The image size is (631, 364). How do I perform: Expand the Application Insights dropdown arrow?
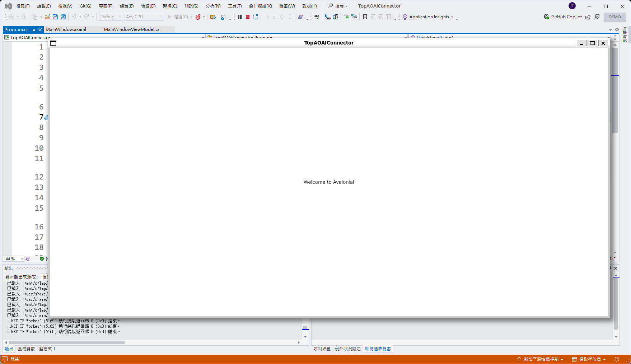[452, 17]
